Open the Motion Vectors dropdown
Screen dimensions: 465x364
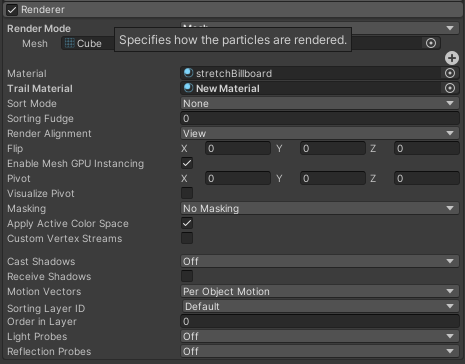[x=320, y=291]
